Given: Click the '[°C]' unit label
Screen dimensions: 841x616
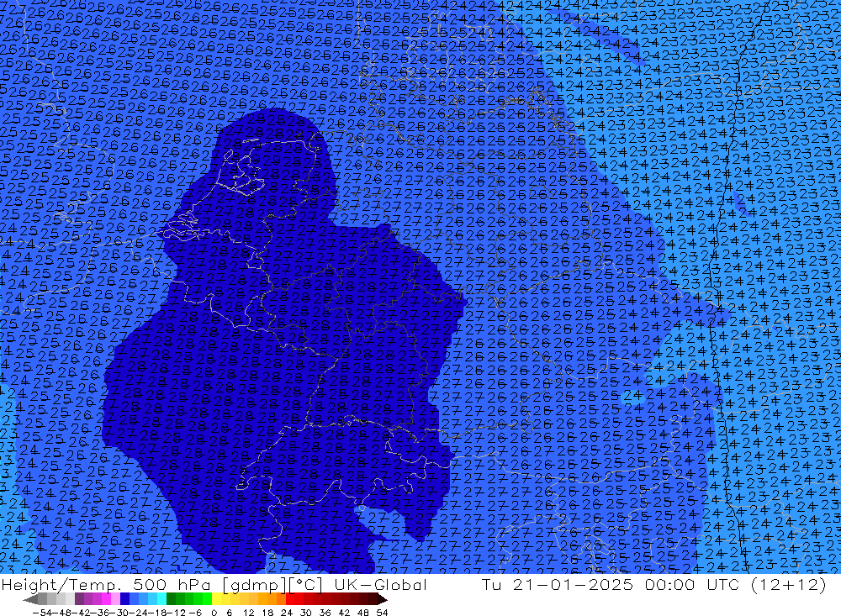Looking at the screenshot, I should click(x=306, y=585).
